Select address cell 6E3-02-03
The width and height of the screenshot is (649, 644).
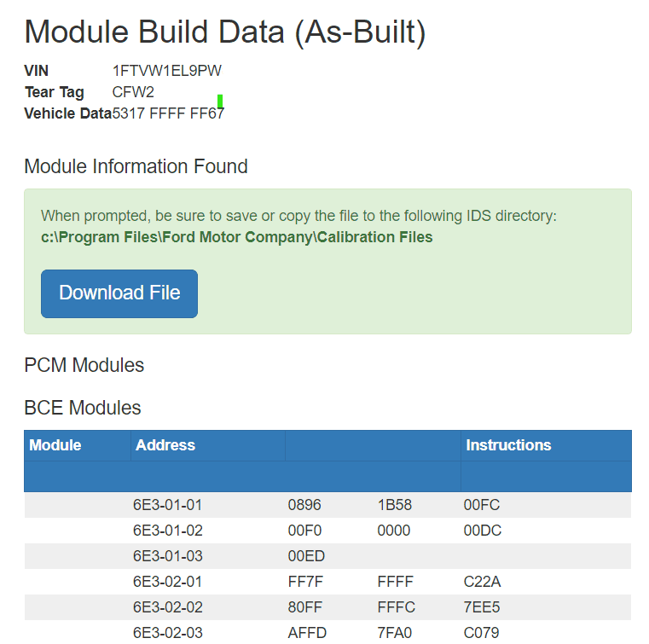coord(167,633)
